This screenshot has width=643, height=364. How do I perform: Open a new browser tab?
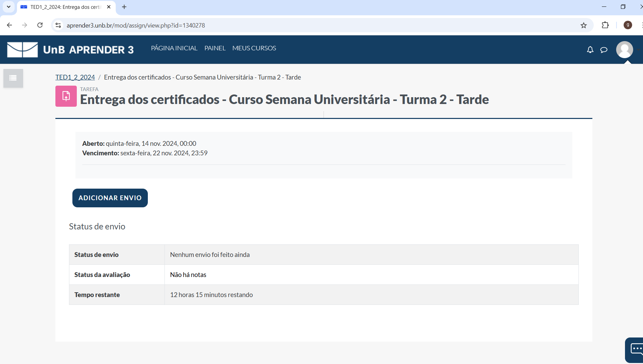124,7
